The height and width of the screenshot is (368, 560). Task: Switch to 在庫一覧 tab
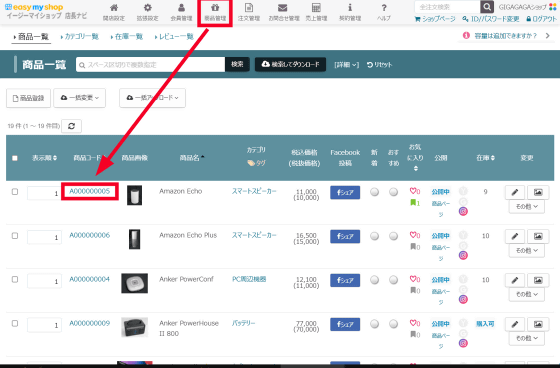click(127, 36)
